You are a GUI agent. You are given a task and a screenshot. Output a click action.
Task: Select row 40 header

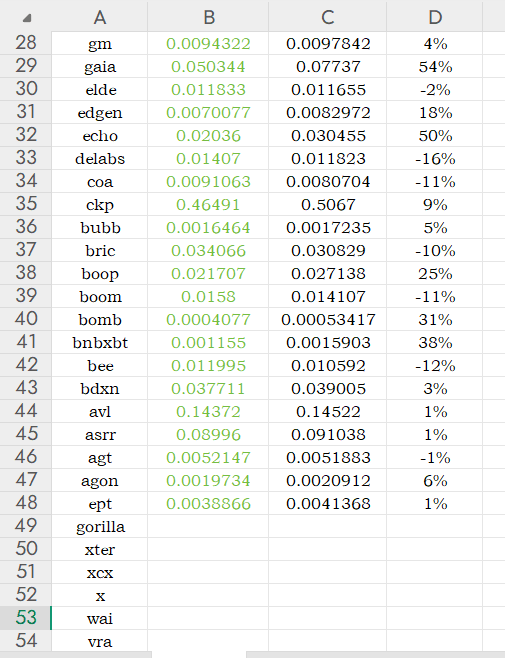[26, 319]
